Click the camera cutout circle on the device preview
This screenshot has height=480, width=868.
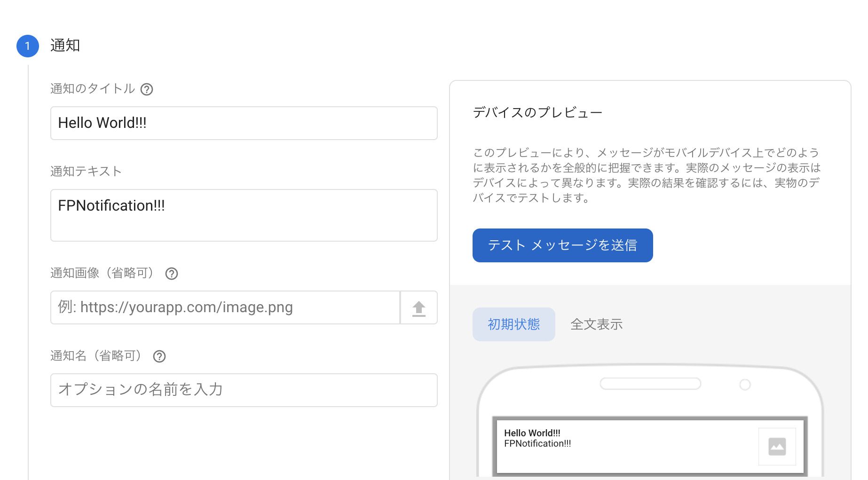[x=745, y=384]
